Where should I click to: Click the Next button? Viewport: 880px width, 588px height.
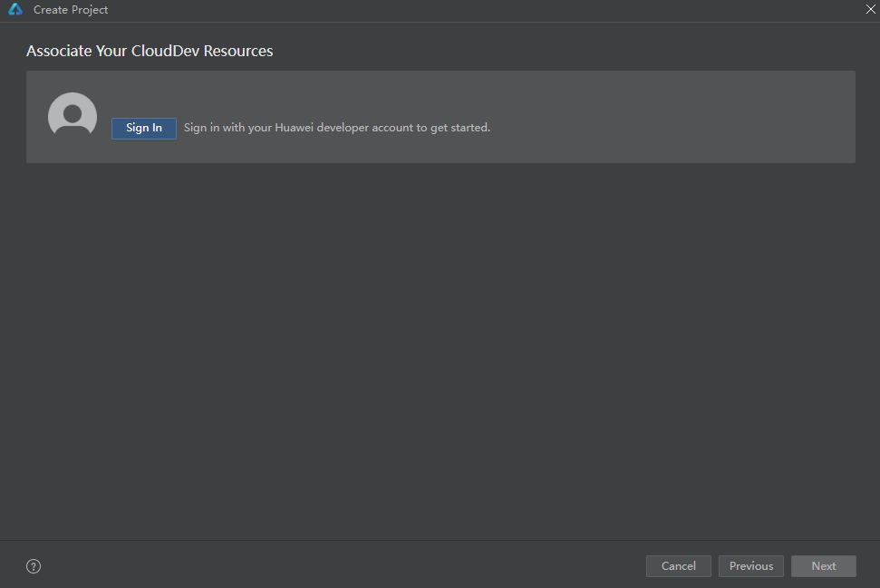[x=823, y=566]
